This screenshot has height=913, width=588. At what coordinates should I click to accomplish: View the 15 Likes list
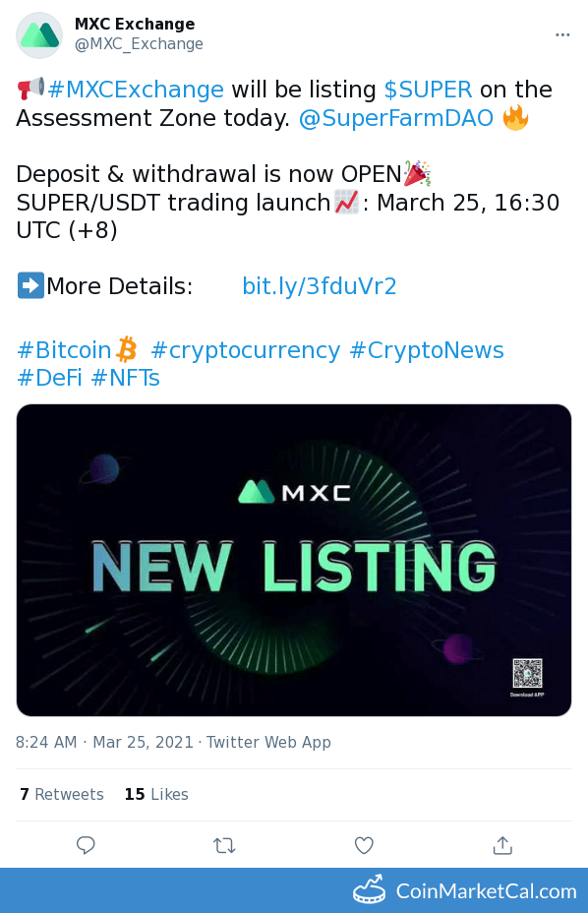[x=156, y=794]
